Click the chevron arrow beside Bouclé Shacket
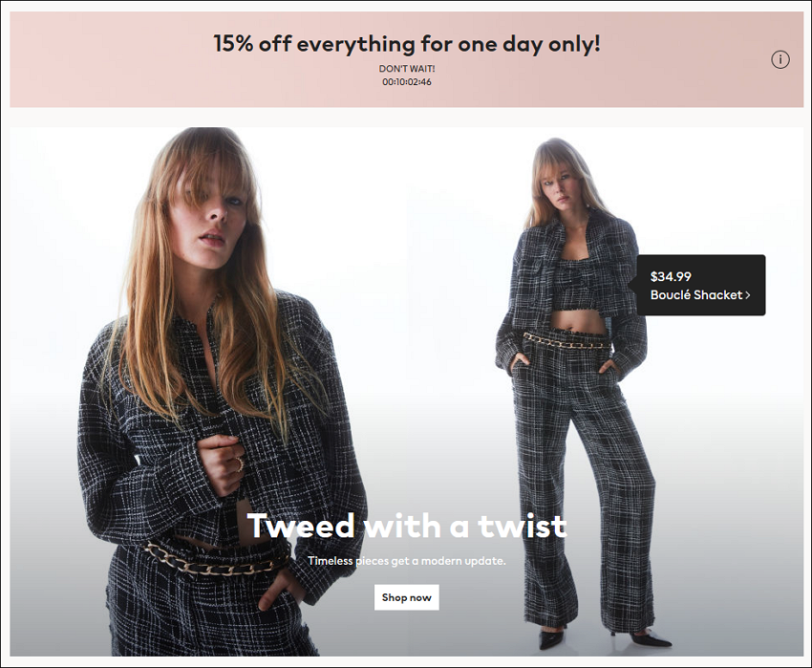 point(747,295)
